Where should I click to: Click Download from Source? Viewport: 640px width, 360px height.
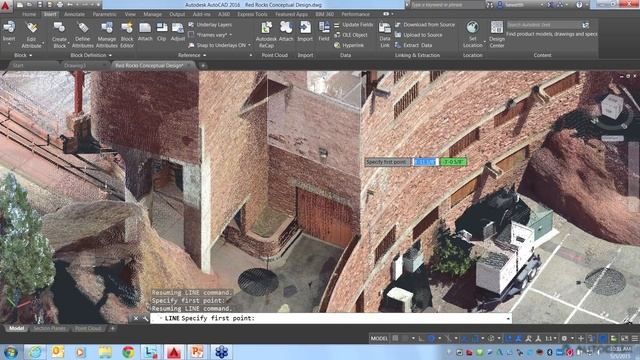point(425,24)
